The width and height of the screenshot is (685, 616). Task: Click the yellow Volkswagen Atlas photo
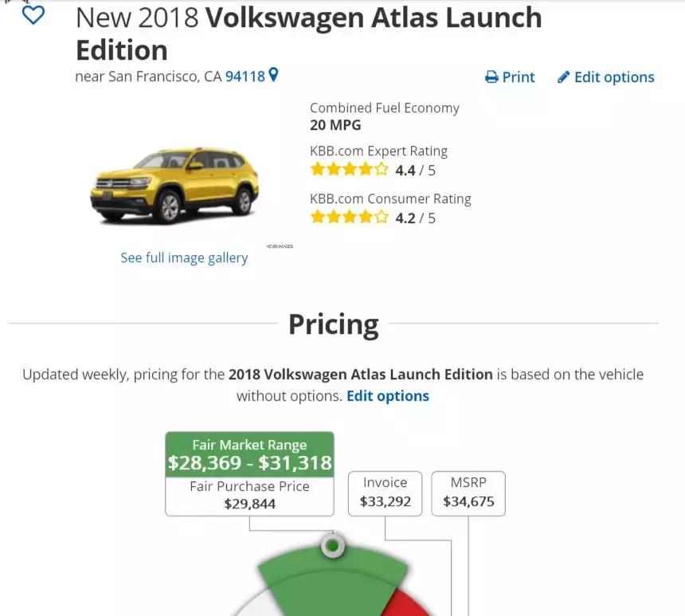click(x=175, y=185)
